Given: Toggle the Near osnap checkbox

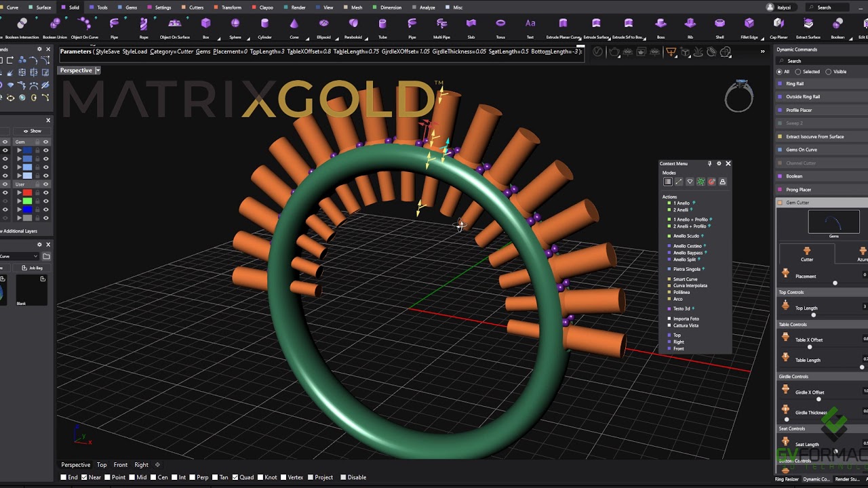Looking at the screenshot, I should pyautogui.click(x=84, y=477).
